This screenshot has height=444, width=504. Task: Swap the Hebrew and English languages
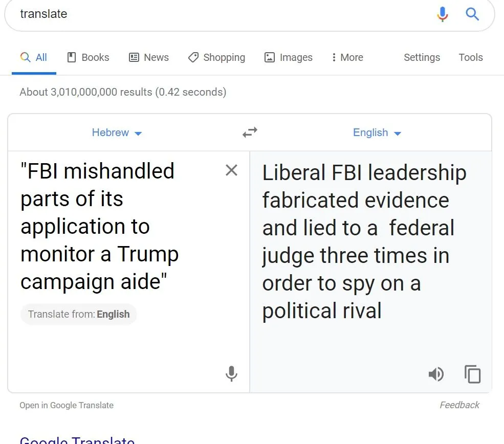point(250,133)
